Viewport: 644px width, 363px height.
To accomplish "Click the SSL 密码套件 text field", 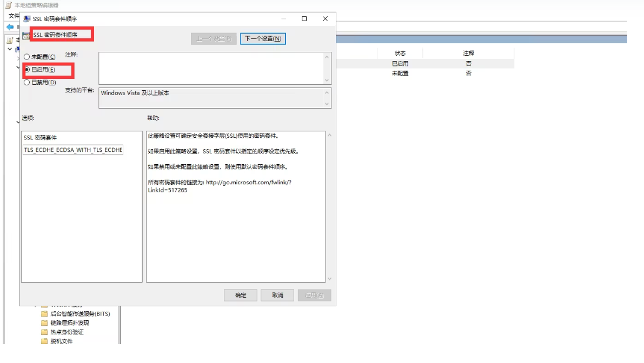I will (73, 150).
